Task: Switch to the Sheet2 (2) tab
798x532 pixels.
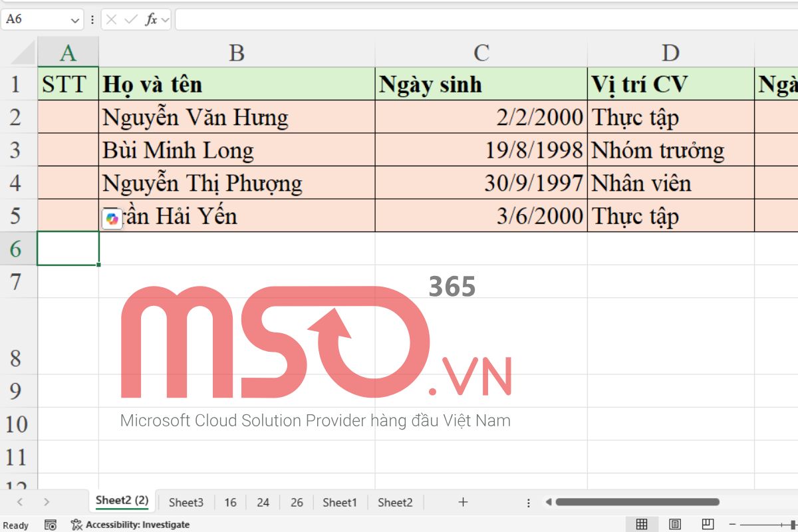Action: tap(122, 501)
